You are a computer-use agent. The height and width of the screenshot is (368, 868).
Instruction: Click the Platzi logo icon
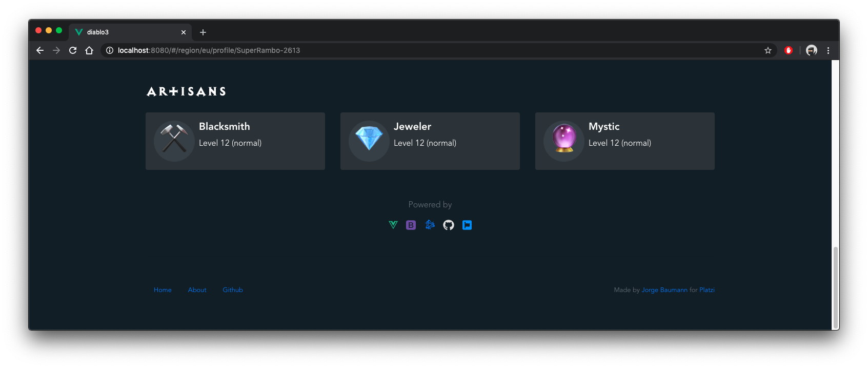tap(467, 225)
